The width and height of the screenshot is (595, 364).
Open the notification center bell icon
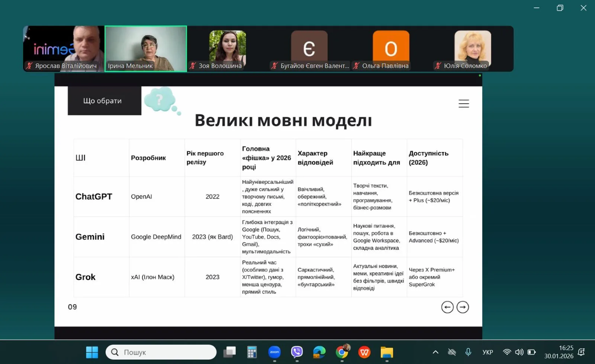tap(582, 352)
